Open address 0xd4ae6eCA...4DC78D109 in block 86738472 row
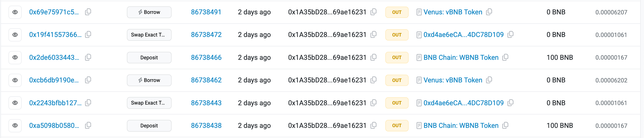The height and width of the screenshot is (138, 644). pos(463,35)
